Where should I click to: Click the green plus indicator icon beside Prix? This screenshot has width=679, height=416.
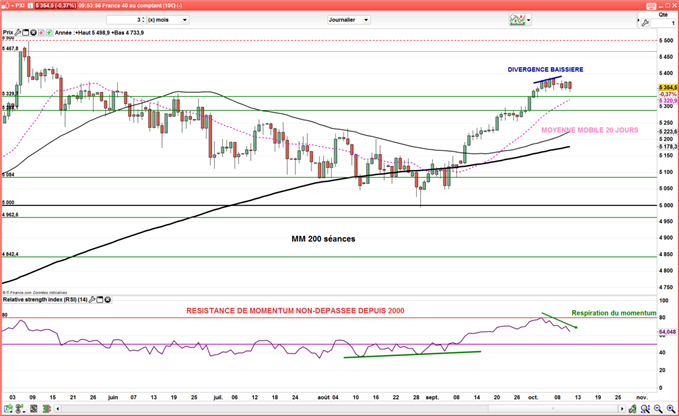(x=48, y=32)
